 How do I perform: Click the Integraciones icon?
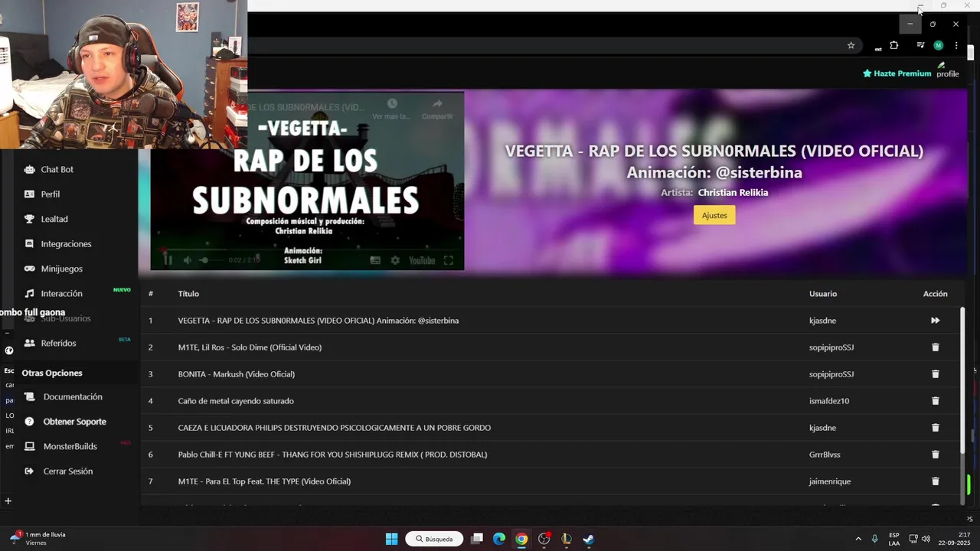point(29,244)
